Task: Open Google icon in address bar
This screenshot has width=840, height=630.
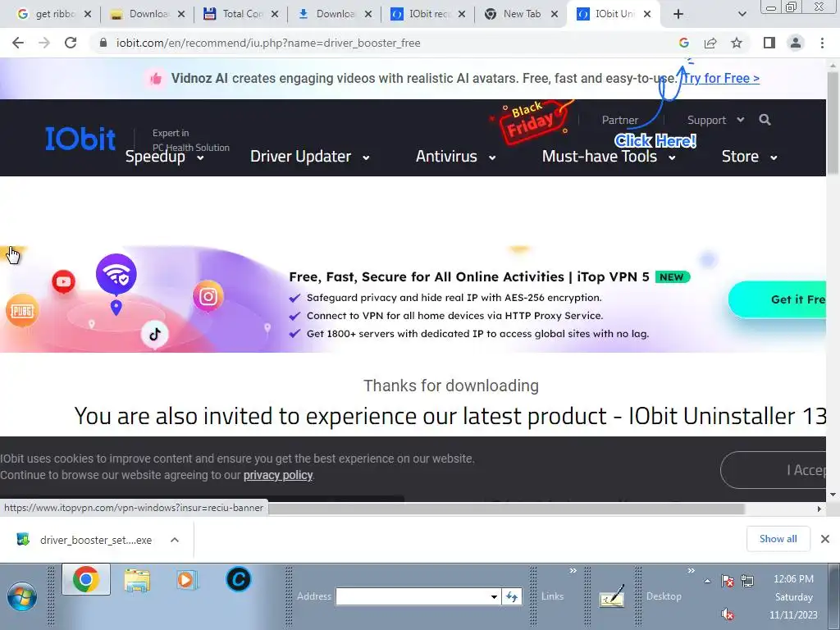Action: click(x=683, y=43)
